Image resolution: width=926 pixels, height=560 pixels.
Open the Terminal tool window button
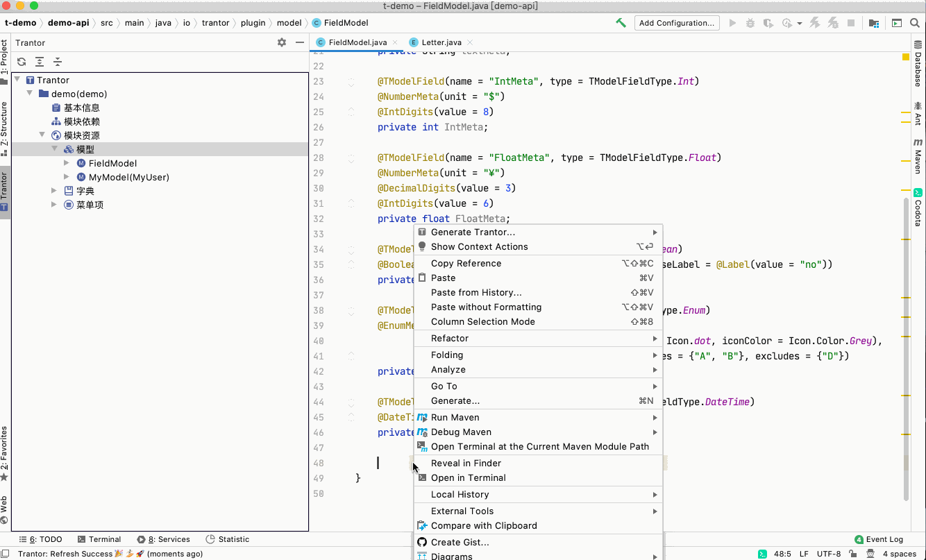point(99,539)
